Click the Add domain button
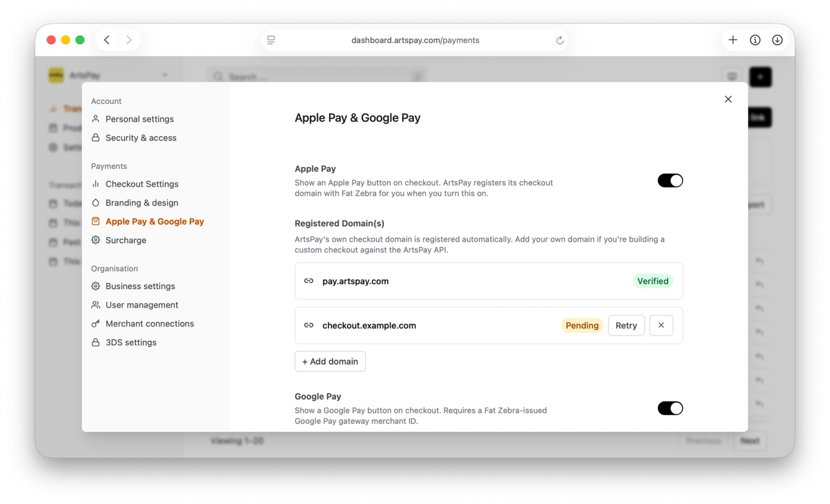This screenshot has width=830, height=504. (x=330, y=361)
